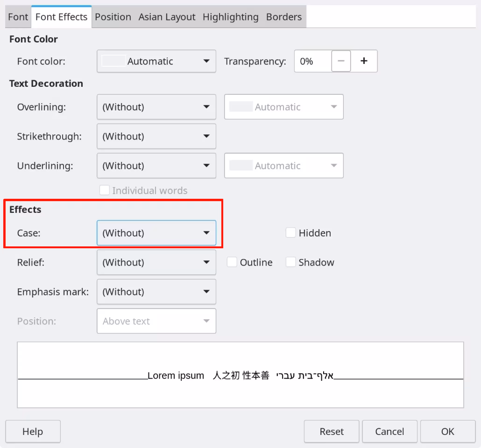Increase transparency with the plus stepper
481x448 pixels.
364,61
